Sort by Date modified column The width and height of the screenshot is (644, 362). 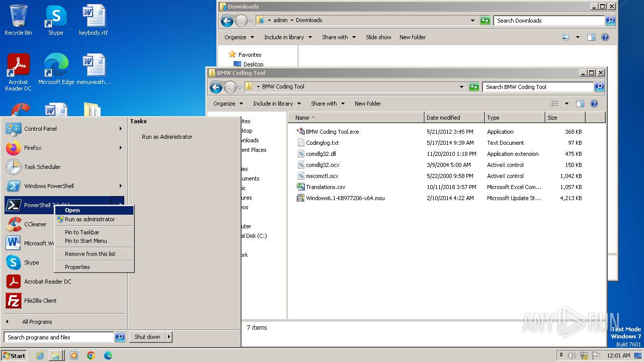(x=454, y=118)
